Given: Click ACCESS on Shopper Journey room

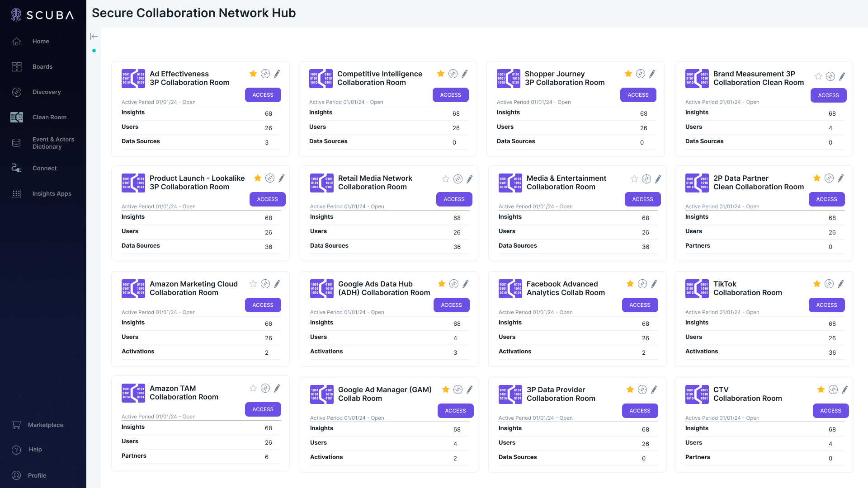Looking at the screenshot, I should 638,95.
